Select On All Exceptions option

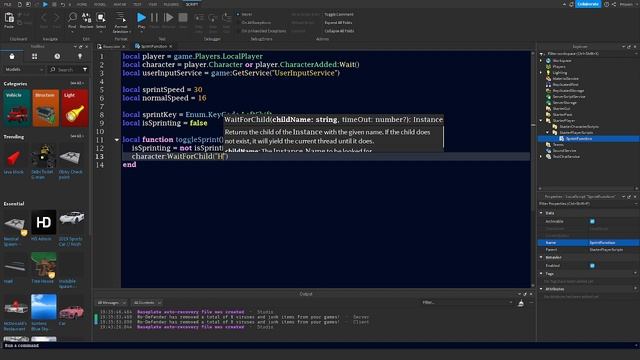click(253, 22)
